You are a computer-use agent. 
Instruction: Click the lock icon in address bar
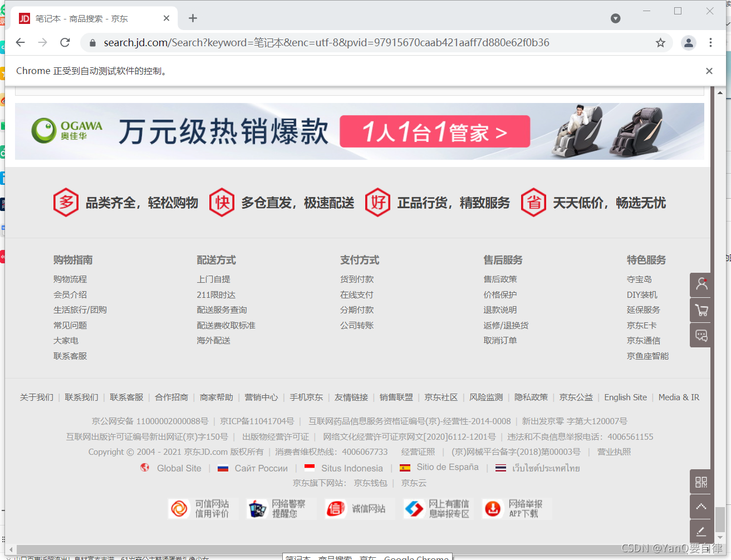click(92, 43)
